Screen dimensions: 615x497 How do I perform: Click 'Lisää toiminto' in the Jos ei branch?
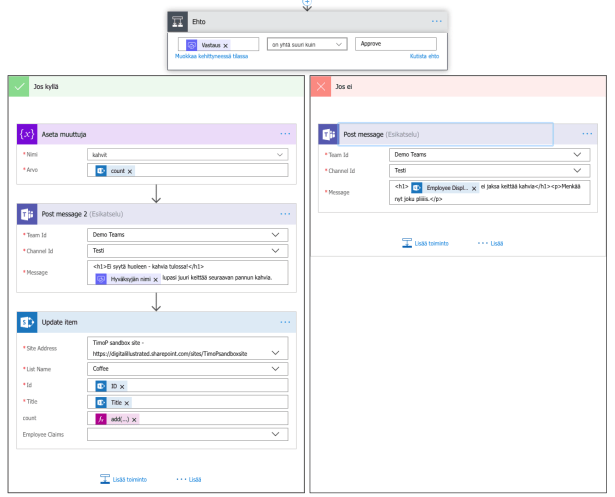(426, 243)
